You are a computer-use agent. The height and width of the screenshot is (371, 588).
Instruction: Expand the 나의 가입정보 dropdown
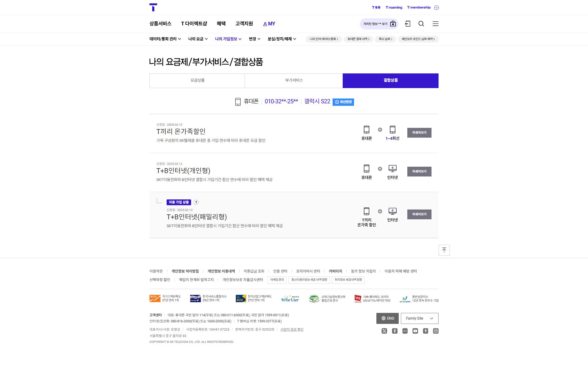228,39
